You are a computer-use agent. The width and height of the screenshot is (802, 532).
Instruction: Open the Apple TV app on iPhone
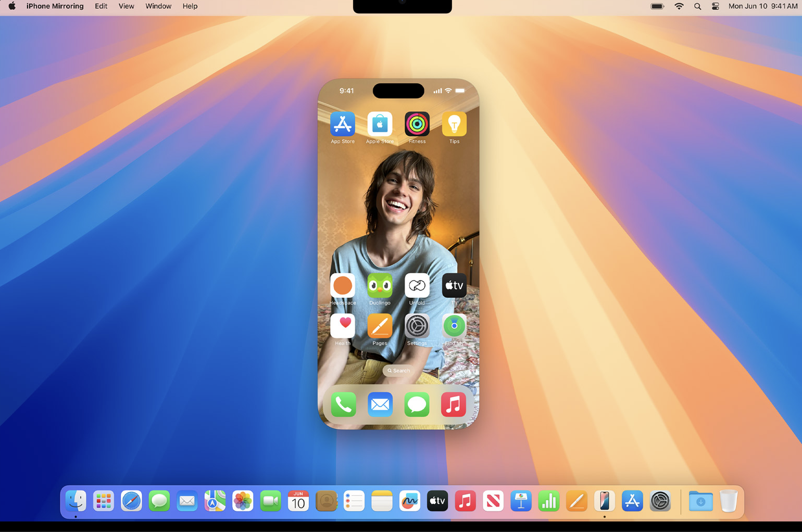(454, 285)
